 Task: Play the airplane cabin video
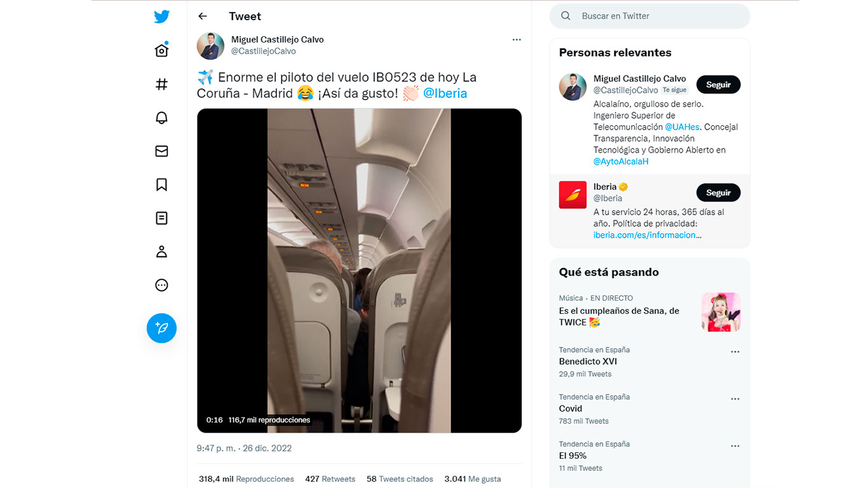359,271
